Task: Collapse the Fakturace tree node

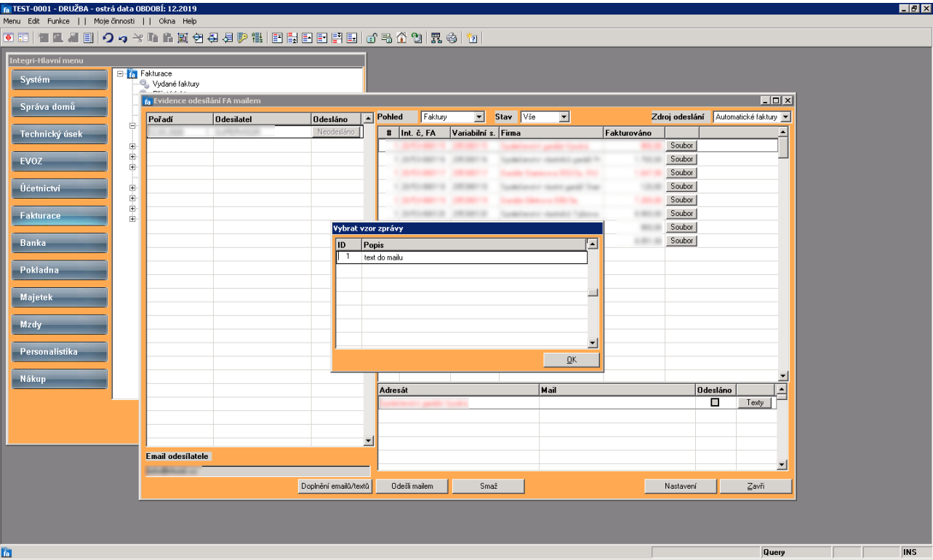Action: [x=119, y=73]
